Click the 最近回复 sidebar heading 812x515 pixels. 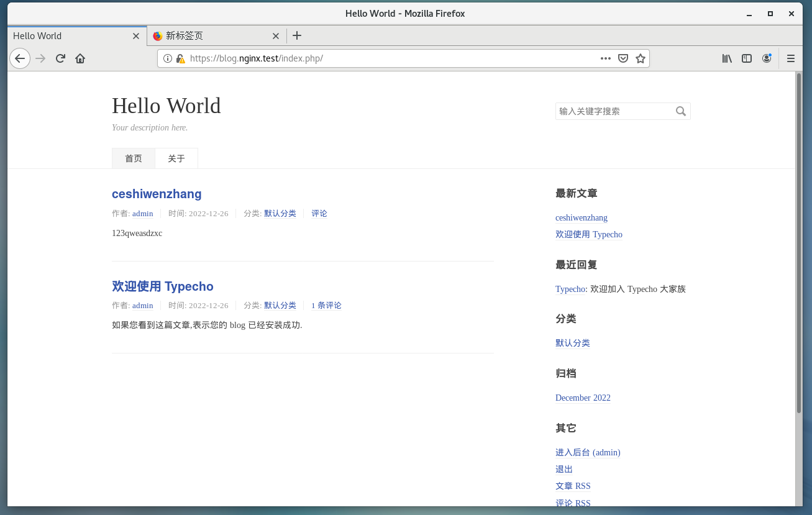pyautogui.click(x=577, y=265)
